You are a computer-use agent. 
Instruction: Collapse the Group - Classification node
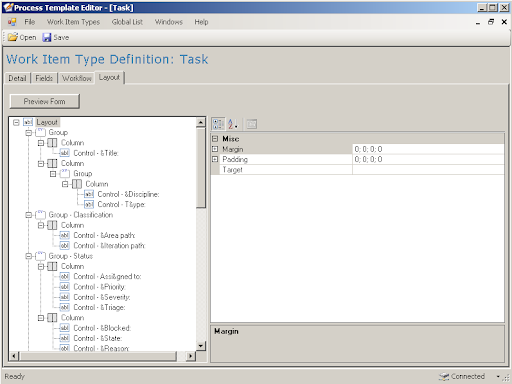(29, 215)
